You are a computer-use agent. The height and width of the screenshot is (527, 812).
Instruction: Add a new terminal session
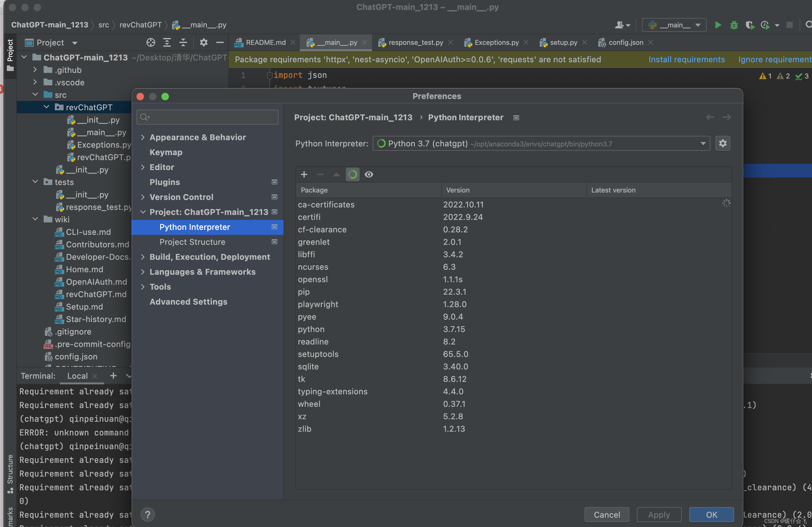(113, 376)
